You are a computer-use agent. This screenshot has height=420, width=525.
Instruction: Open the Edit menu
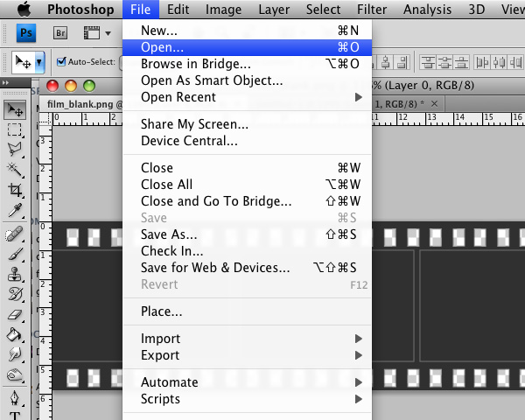(178, 10)
